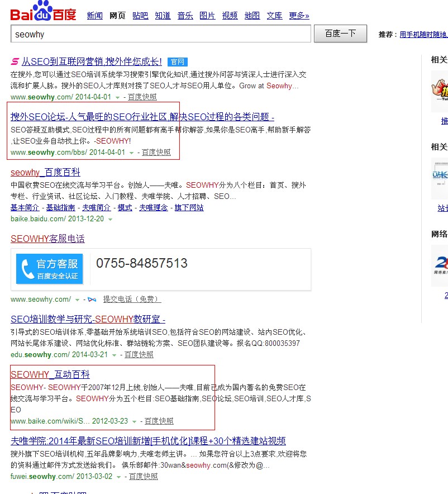448x494 pixels.
Task: Click the edu.seowhy.com/ green URL text
Action: (x=40, y=355)
